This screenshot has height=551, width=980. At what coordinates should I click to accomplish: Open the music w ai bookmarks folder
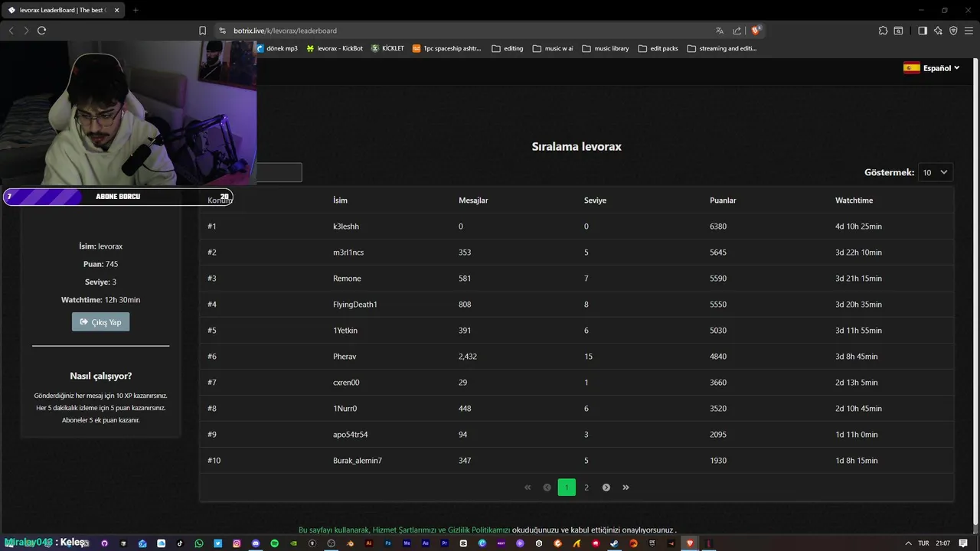[x=553, y=48]
